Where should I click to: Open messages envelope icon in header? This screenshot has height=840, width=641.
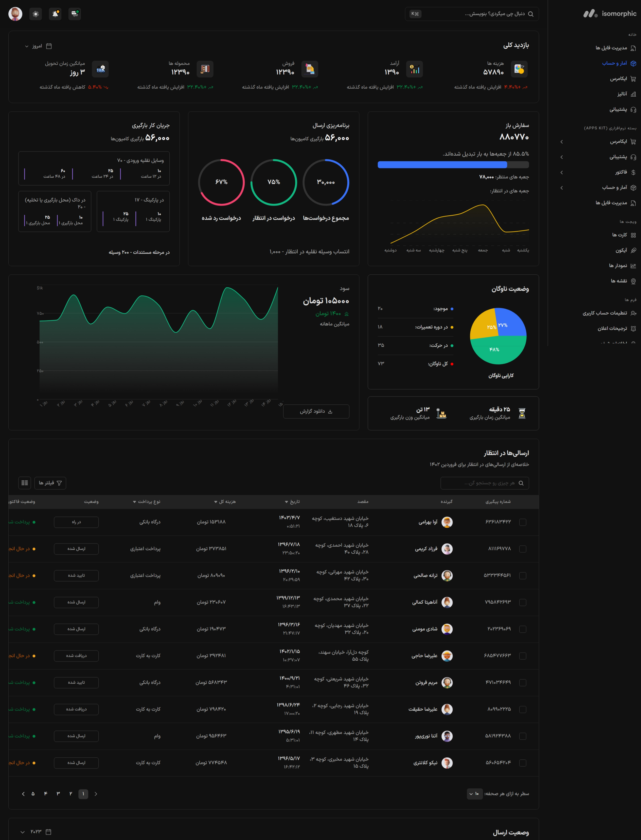(75, 14)
